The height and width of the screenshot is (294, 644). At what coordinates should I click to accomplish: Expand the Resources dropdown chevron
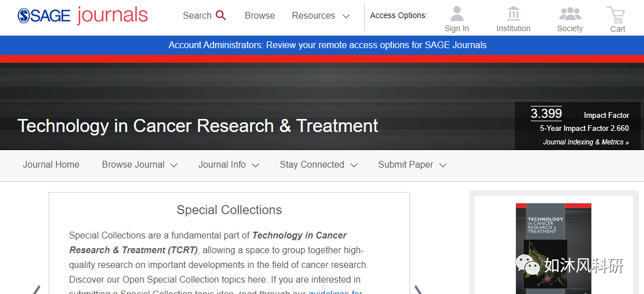point(346,16)
